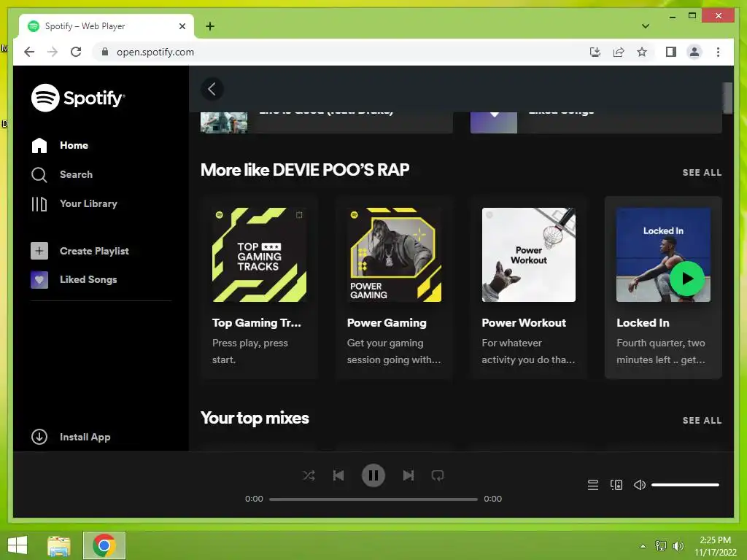
Task: Click the volume slider in player
Action: [685, 485]
